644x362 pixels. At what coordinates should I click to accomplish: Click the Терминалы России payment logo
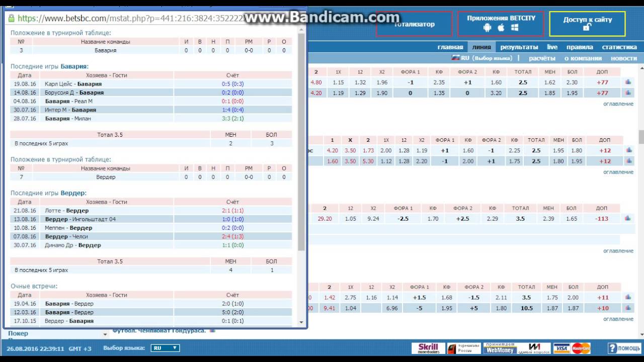pyautogui.click(x=464, y=348)
